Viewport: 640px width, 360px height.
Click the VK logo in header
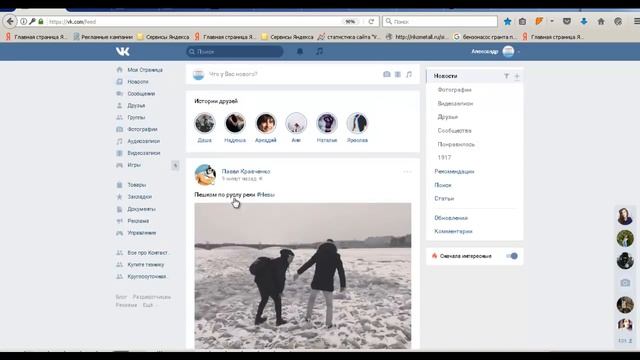pyautogui.click(x=122, y=51)
